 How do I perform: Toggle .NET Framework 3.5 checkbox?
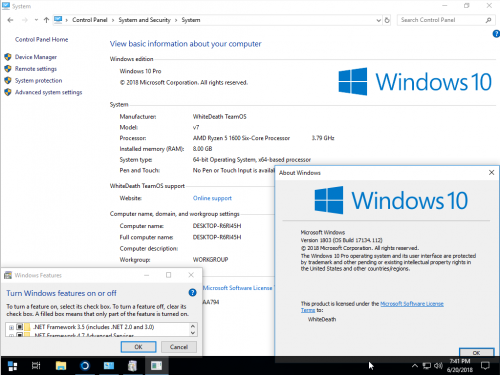(x=20, y=327)
